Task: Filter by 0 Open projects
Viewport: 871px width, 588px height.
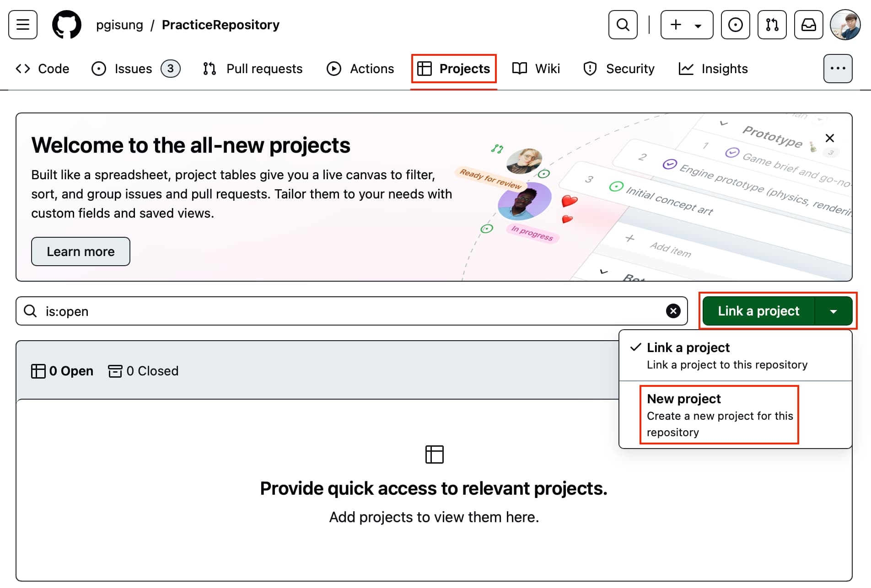Action: 62,371
